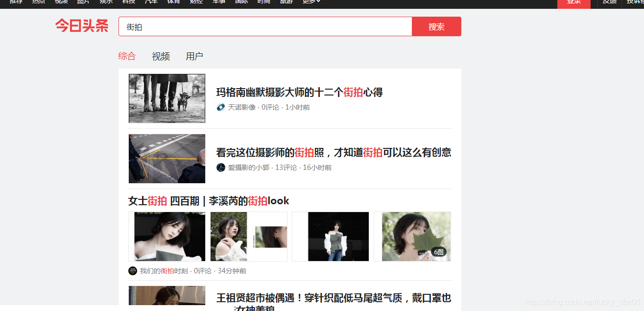
Task: Click 0评论 under the 李溪芮 gallery
Action: [x=203, y=271]
